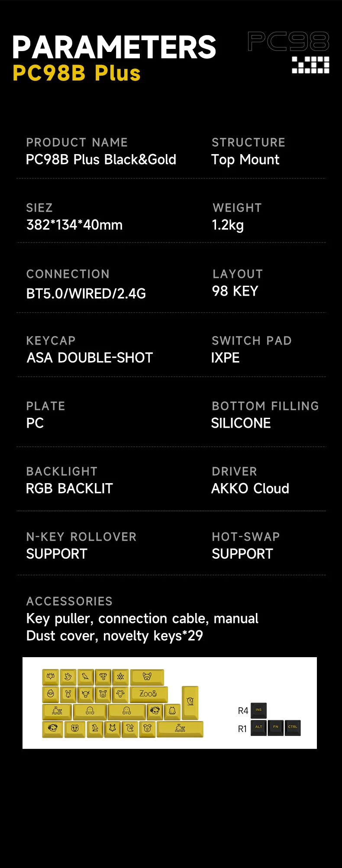Select the fox keycap

pyautogui.click(x=113, y=729)
